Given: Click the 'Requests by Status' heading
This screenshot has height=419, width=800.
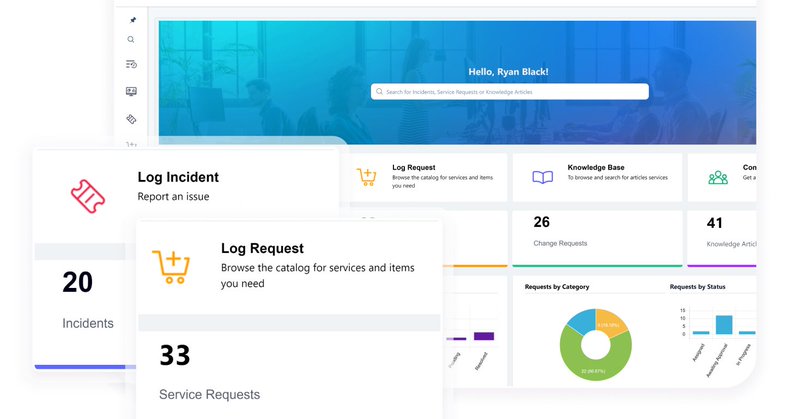Looking at the screenshot, I should point(697,287).
